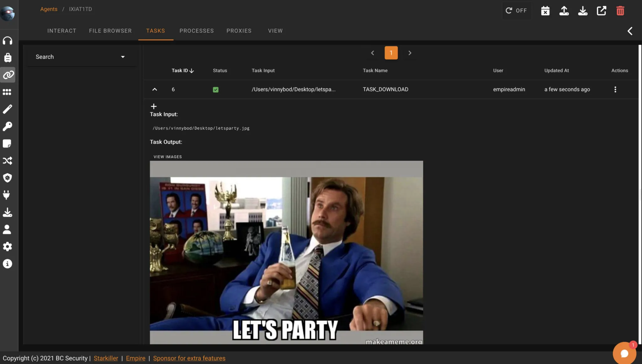Collapse the expanded task 6 row chevron
This screenshot has height=364, width=642.
click(x=155, y=90)
